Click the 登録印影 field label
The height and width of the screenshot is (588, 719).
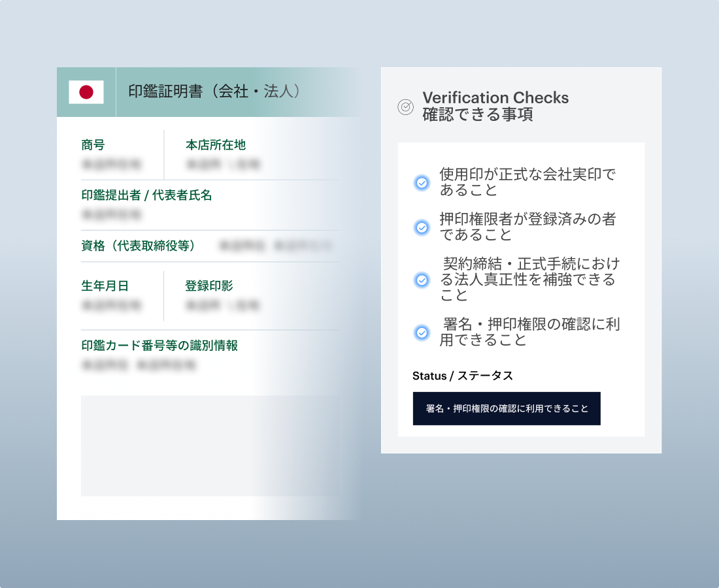pyautogui.click(x=209, y=286)
